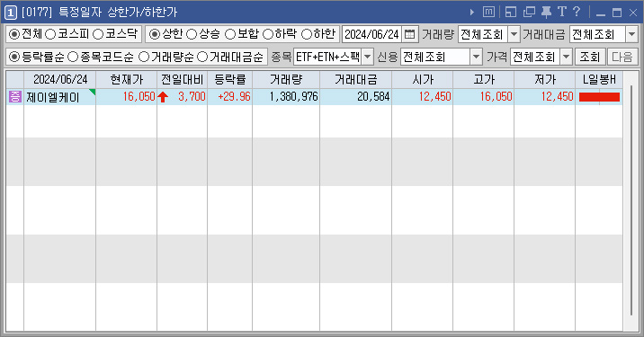Image resolution: width=644 pixels, height=337 pixels.
Task: Select the 코스닥 radio button
Action: click(98, 34)
